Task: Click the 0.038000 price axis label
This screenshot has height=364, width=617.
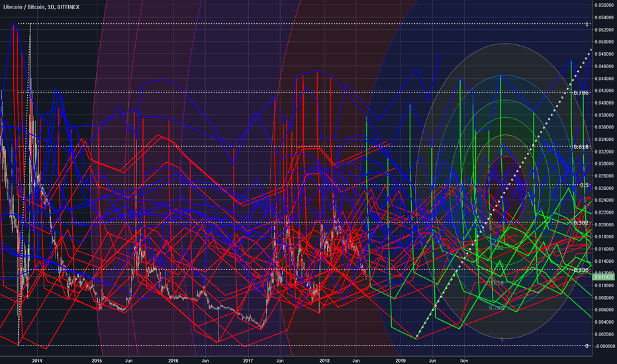Action: pos(605,115)
